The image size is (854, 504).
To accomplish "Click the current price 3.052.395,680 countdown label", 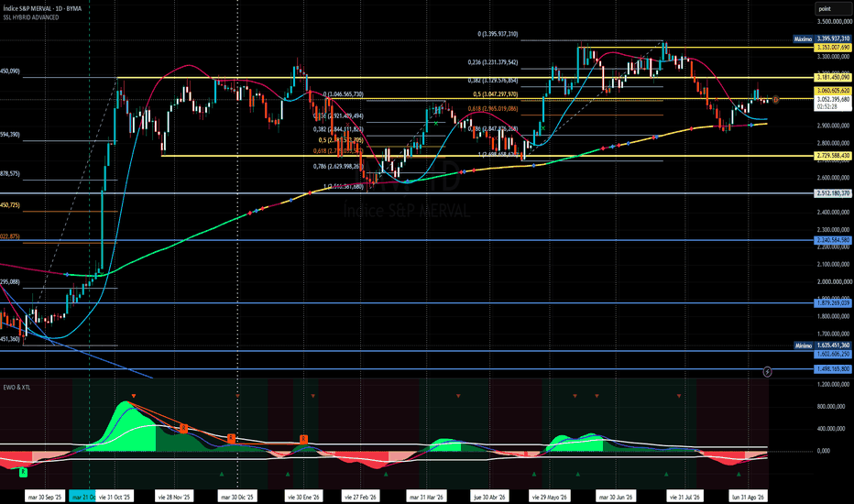I will [x=833, y=103].
